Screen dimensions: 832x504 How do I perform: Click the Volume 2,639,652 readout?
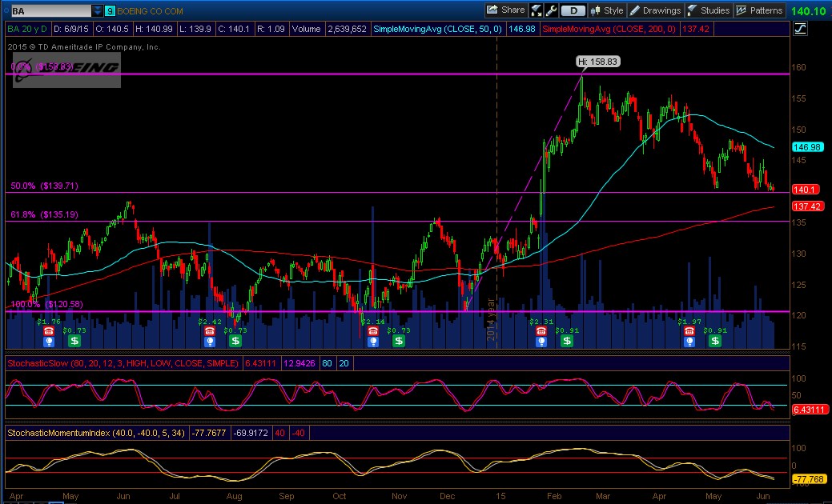coord(329,29)
